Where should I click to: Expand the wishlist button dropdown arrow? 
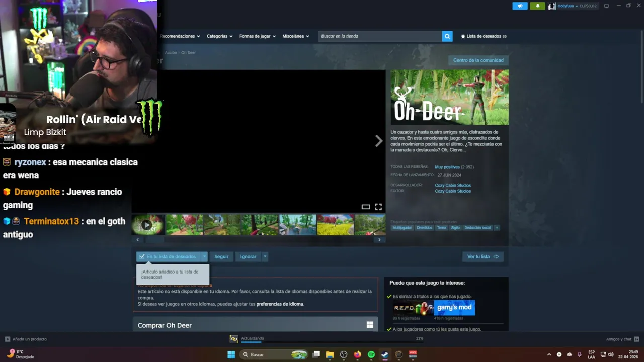[x=204, y=256]
